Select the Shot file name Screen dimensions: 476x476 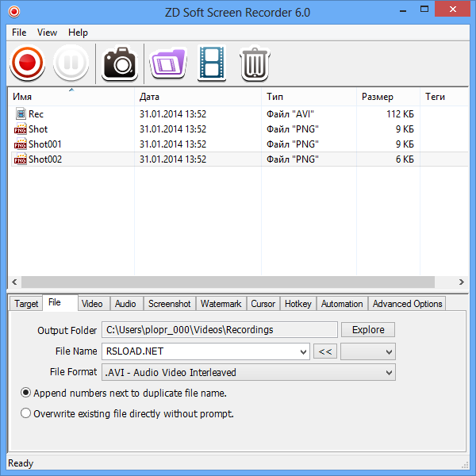(38, 129)
